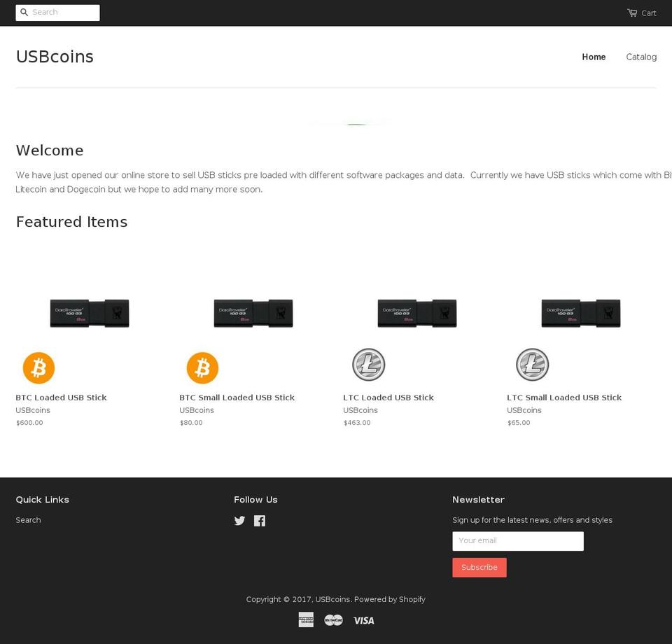Focus the Your email newsletter field

tap(518, 540)
